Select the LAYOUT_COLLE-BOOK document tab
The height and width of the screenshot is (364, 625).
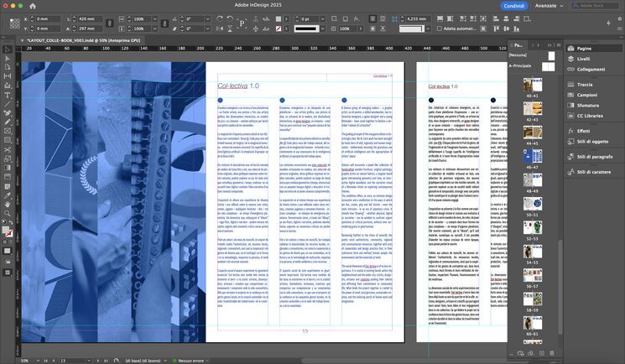(x=83, y=40)
